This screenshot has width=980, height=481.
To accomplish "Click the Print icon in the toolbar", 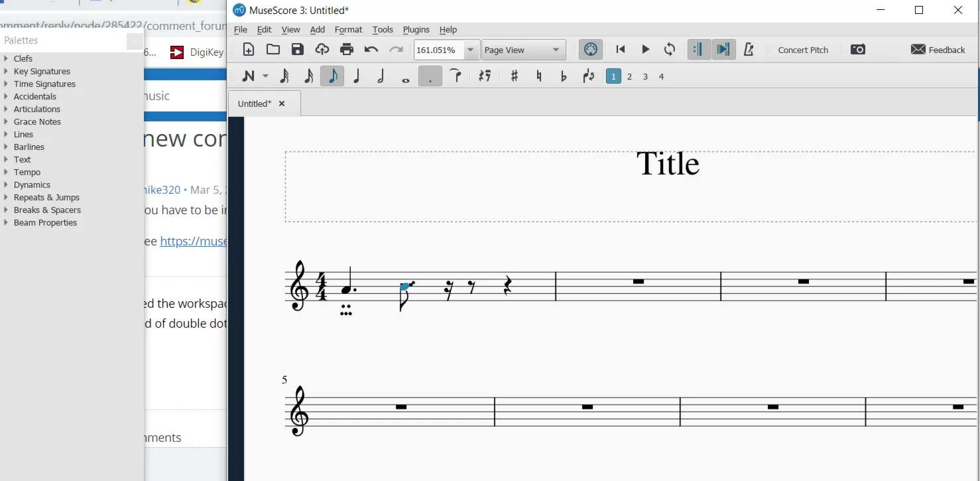I will [347, 50].
